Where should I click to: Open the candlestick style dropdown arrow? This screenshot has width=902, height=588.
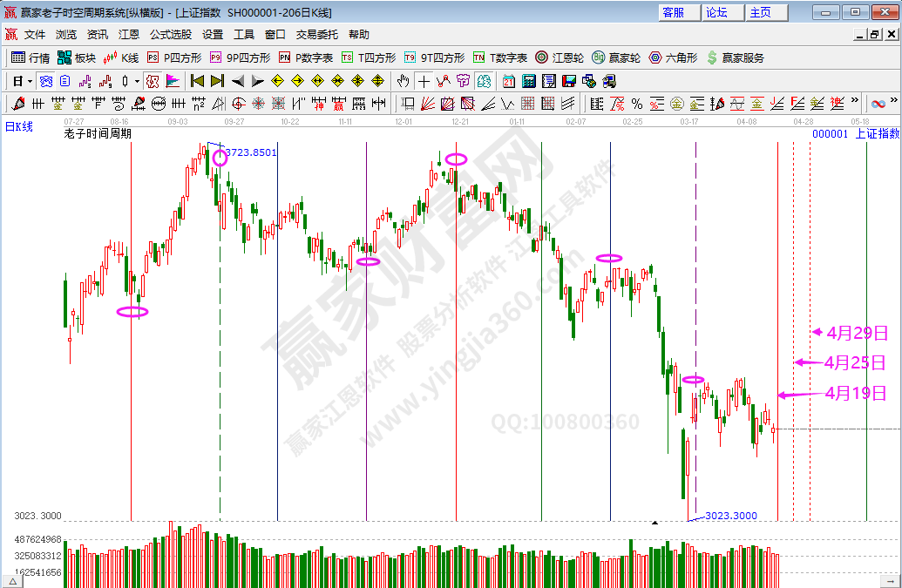(x=136, y=81)
